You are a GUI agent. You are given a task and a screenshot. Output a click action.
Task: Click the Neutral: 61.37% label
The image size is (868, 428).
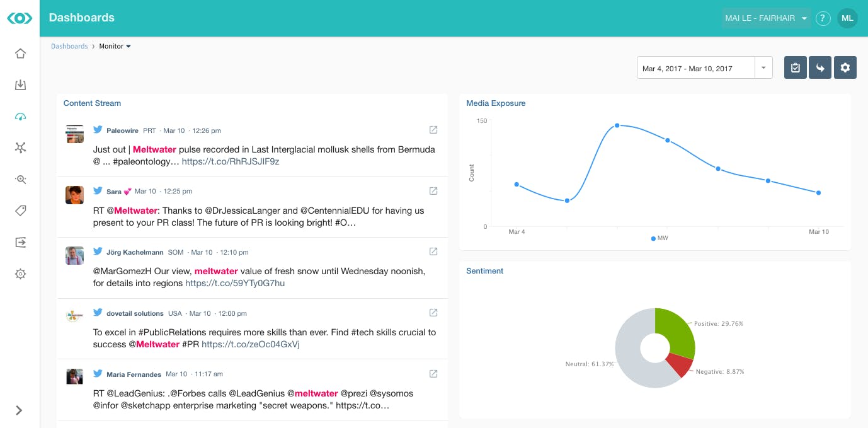pyautogui.click(x=590, y=364)
